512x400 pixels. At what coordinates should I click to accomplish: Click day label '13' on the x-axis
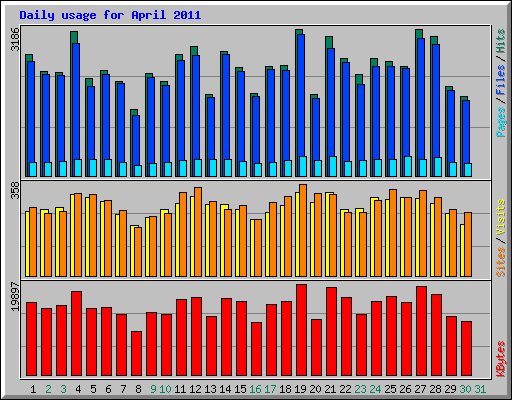(210, 389)
